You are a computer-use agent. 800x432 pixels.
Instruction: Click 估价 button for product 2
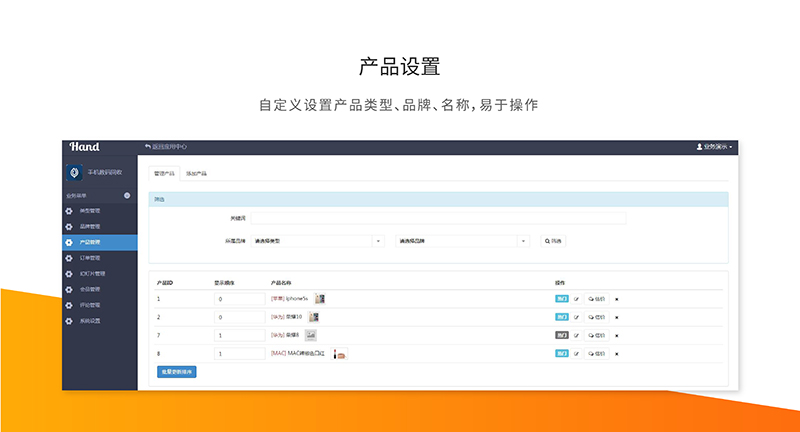pyautogui.click(x=596, y=317)
